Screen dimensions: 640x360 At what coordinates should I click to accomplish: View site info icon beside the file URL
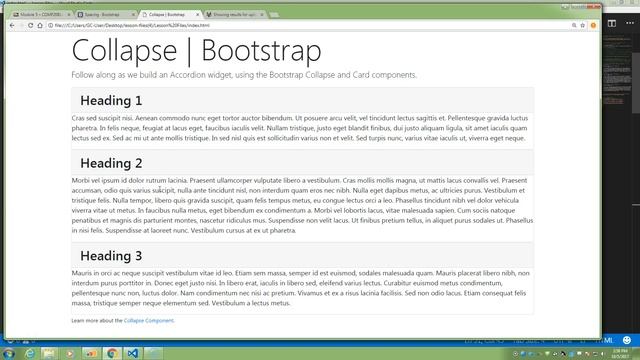coord(50,25)
